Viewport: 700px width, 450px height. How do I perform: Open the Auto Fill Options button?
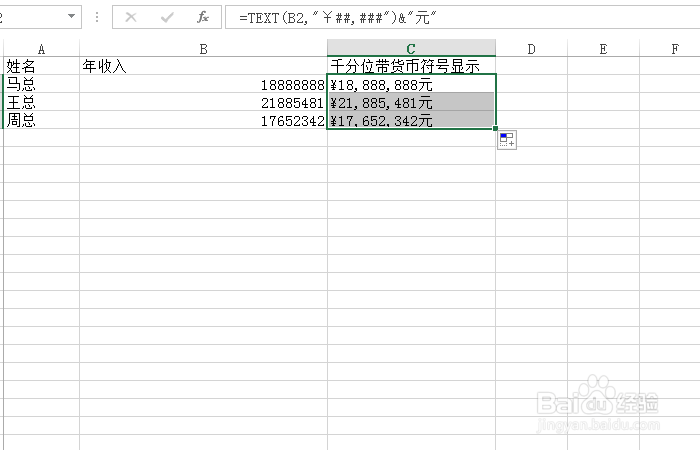click(507, 140)
